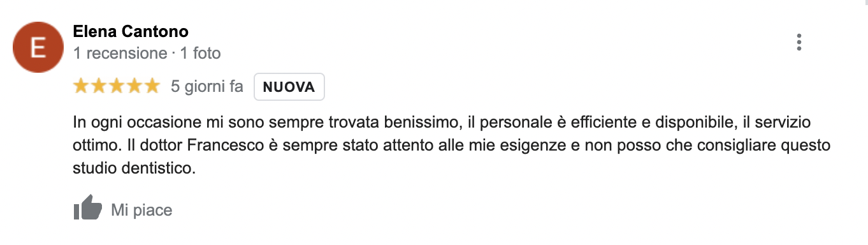Click the fourth yellow rating star
Screen dimensions: 868x245
point(134,86)
